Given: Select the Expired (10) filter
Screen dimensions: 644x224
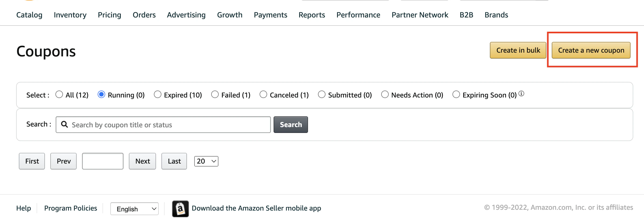Looking at the screenshot, I should 158,95.
